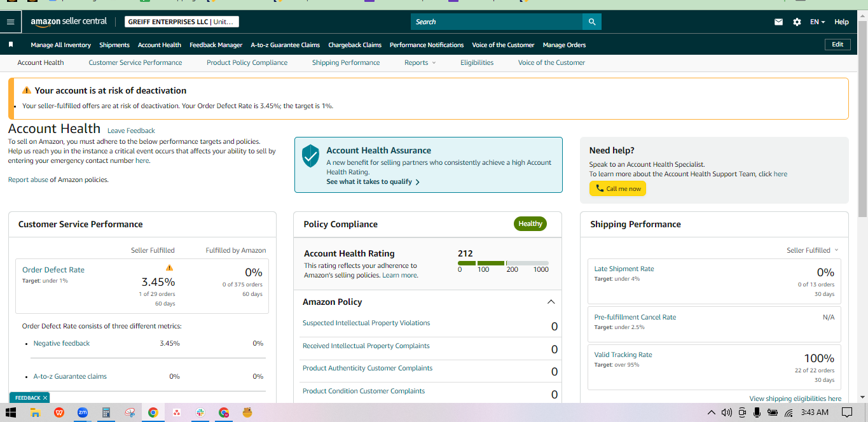Open File Explorer from the taskbar
Viewport: 868px width, 422px height.
click(36, 412)
